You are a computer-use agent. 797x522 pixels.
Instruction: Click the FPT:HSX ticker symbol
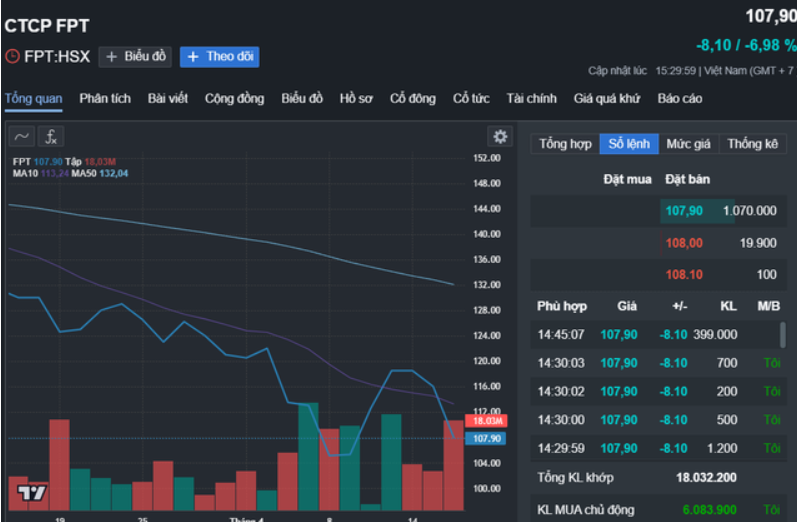click(x=57, y=56)
